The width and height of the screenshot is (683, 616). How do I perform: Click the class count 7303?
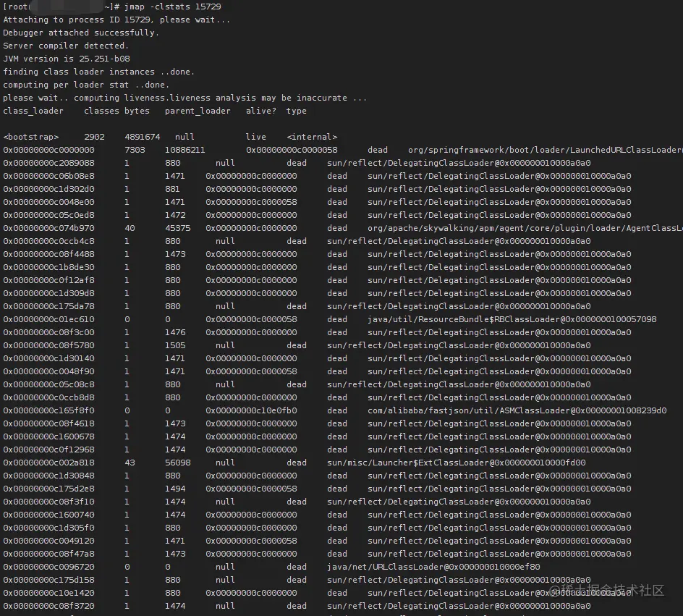pos(135,150)
